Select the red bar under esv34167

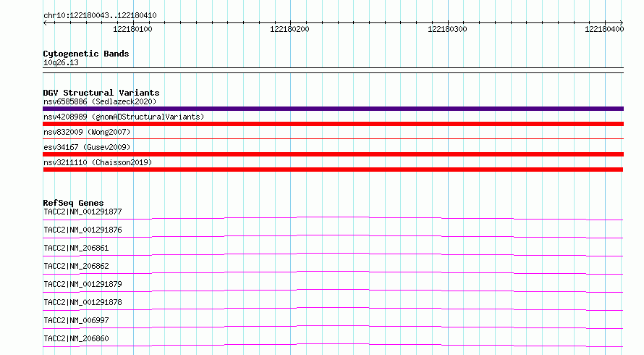click(x=333, y=154)
